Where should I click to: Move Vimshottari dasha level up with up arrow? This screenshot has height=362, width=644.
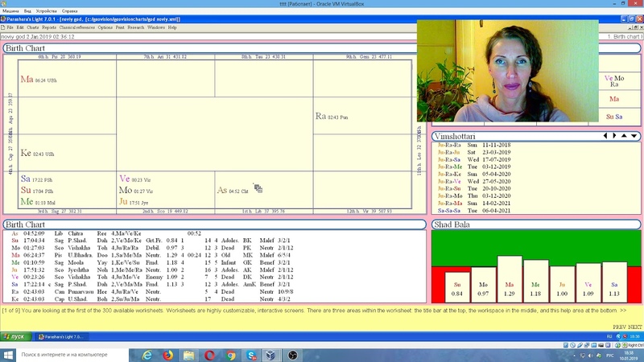624,136
